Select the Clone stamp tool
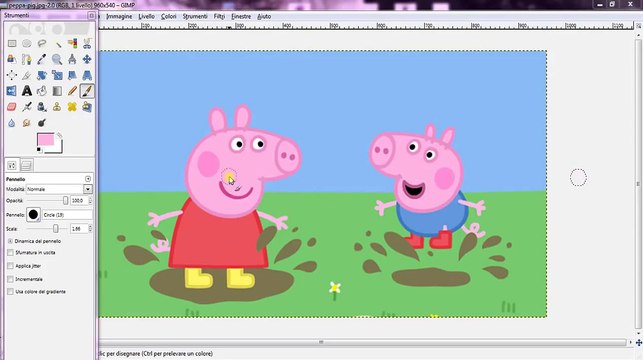Viewport: 643px width, 360px height. 57,107
